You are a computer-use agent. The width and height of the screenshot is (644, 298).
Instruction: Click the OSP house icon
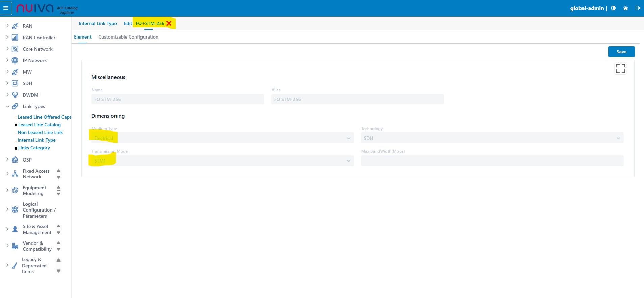[15, 160]
